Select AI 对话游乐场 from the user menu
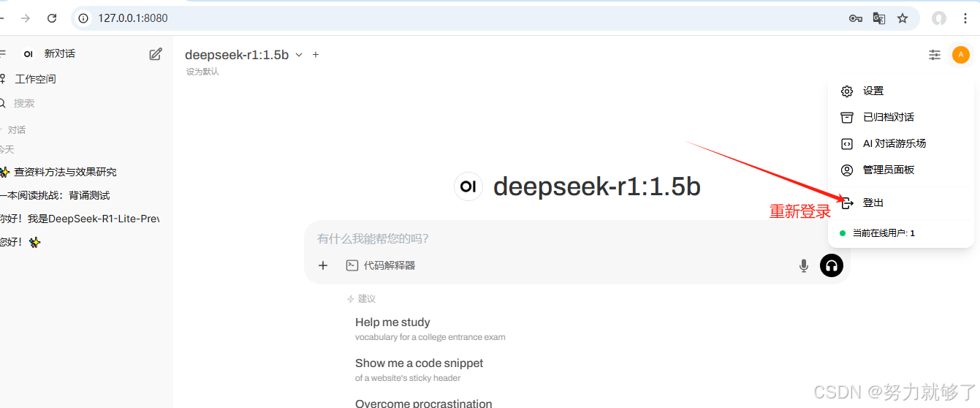Screen dimensions: 980x408 tap(900, 144)
